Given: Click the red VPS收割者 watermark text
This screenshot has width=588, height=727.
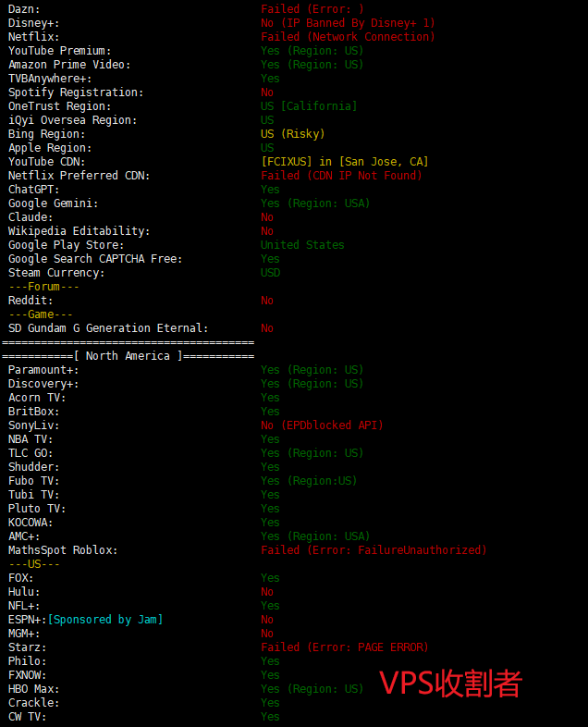Looking at the screenshot, I should click(x=451, y=683).
